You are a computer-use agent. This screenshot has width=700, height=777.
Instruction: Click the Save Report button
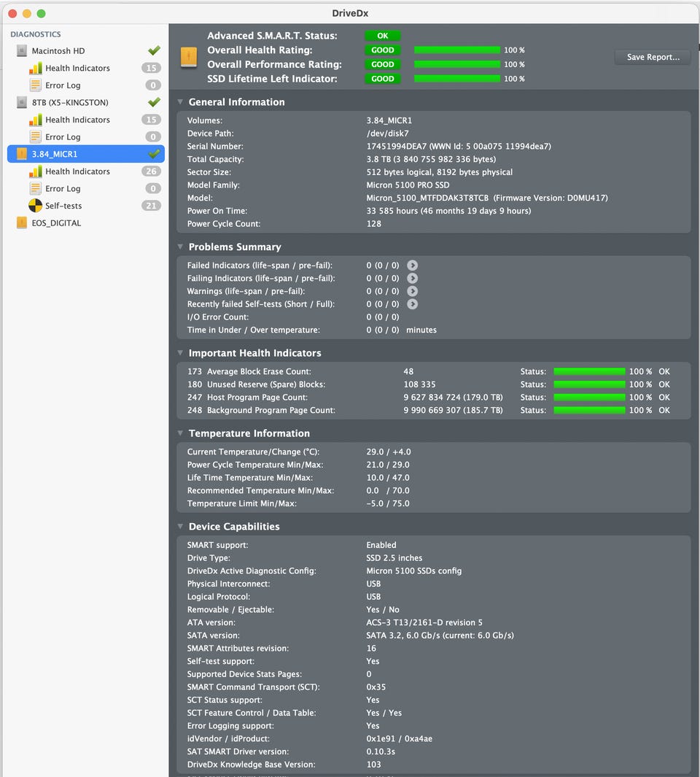[x=653, y=57]
